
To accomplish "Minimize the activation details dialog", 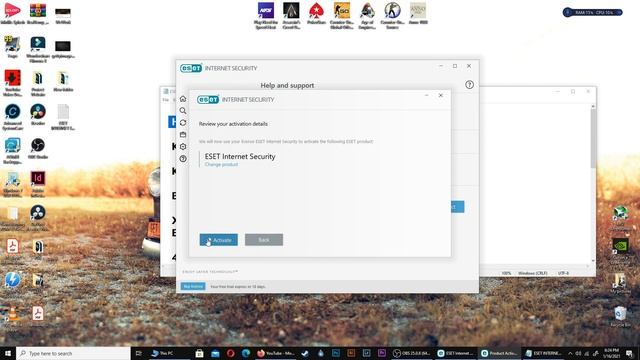I will [427, 95].
